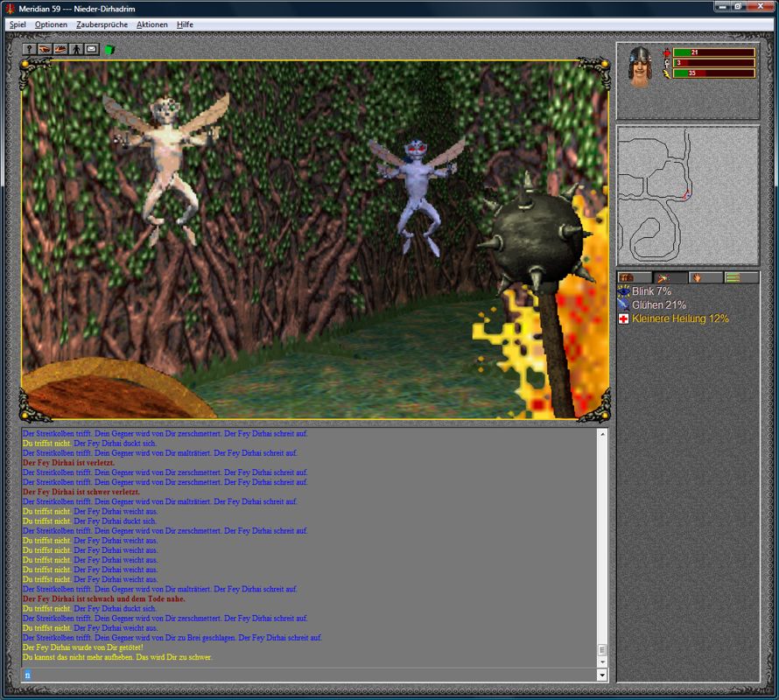Click message 'Der Fey Dirhai wurde von Dir getötet!'

click(x=82, y=647)
